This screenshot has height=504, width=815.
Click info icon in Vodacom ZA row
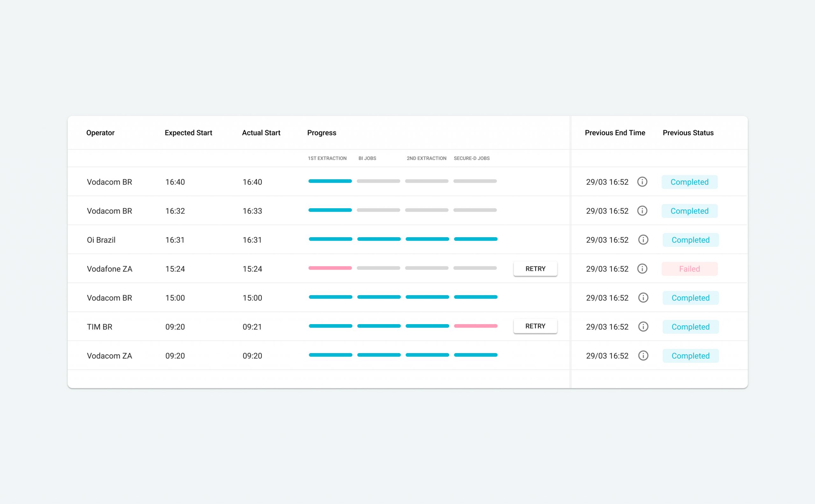643,356
